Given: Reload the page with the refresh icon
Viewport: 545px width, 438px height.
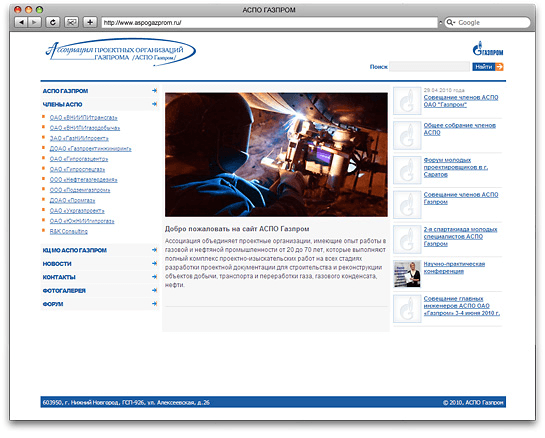Looking at the screenshot, I should coord(52,22).
